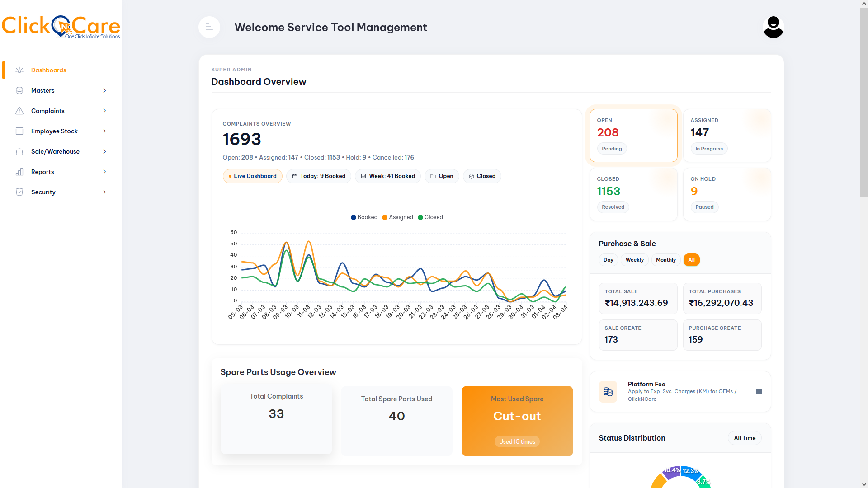The width and height of the screenshot is (868, 488).
Task: Select the Day filter in Purchase & Sale
Action: point(608,260)
